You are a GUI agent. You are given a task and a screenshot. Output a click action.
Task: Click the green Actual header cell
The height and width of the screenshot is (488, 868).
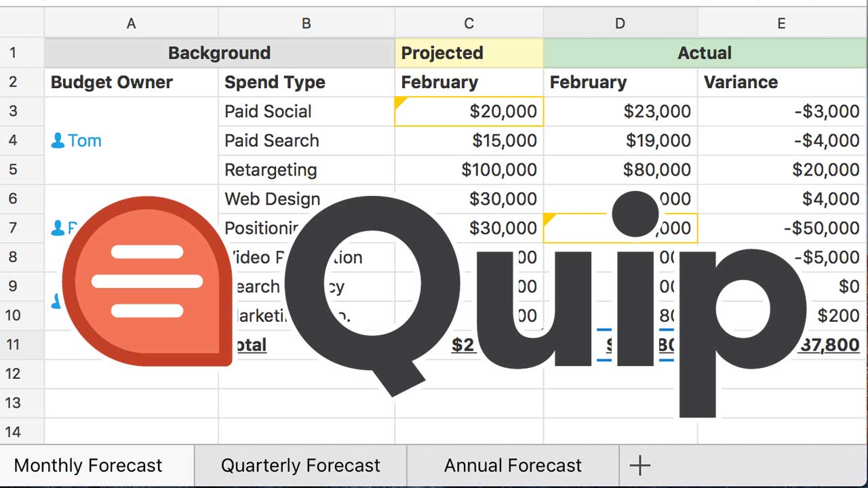coord(705,53)
